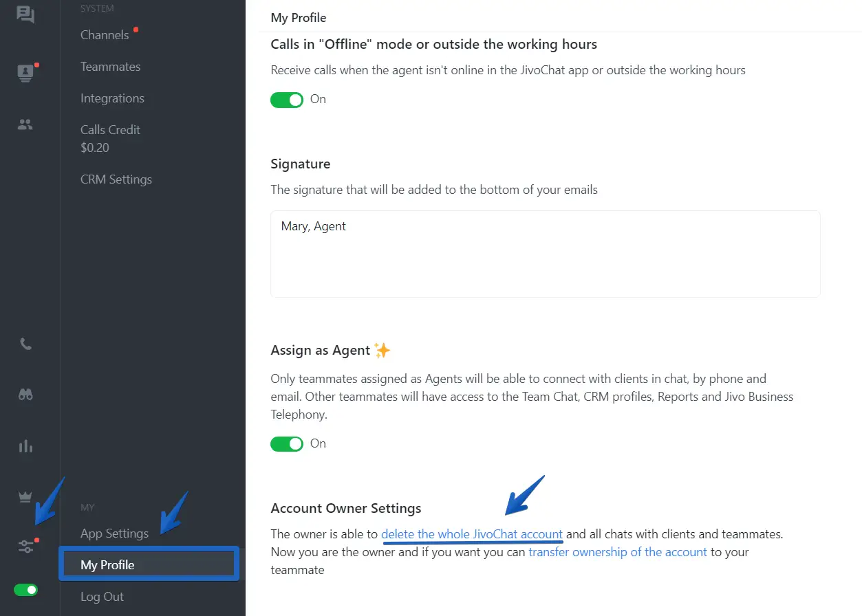Open the settings sliders icon

click(x=25, y=547)
